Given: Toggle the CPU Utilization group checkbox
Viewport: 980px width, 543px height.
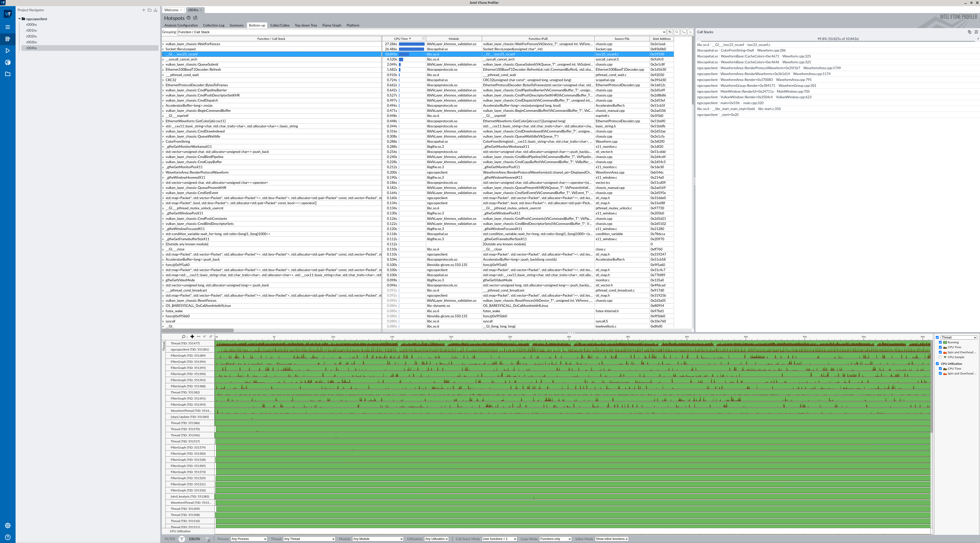Looking at the screenshot, I should pos(937,364).
